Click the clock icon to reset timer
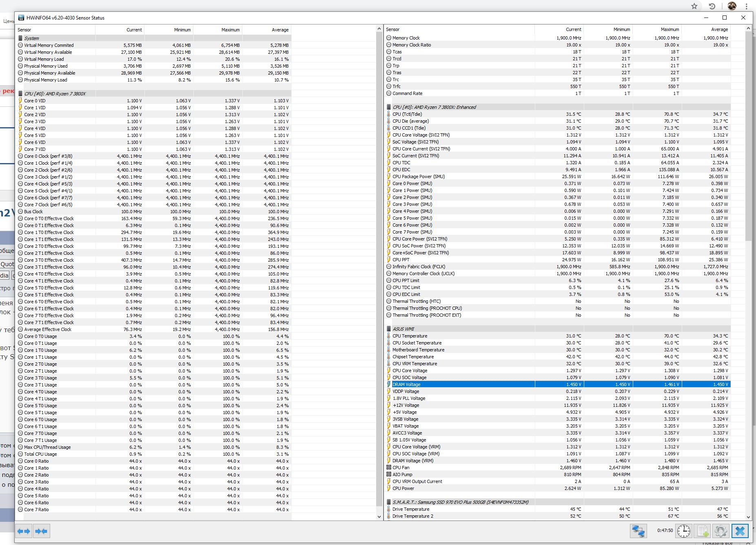The image size is (756, 545). (684, 531)
